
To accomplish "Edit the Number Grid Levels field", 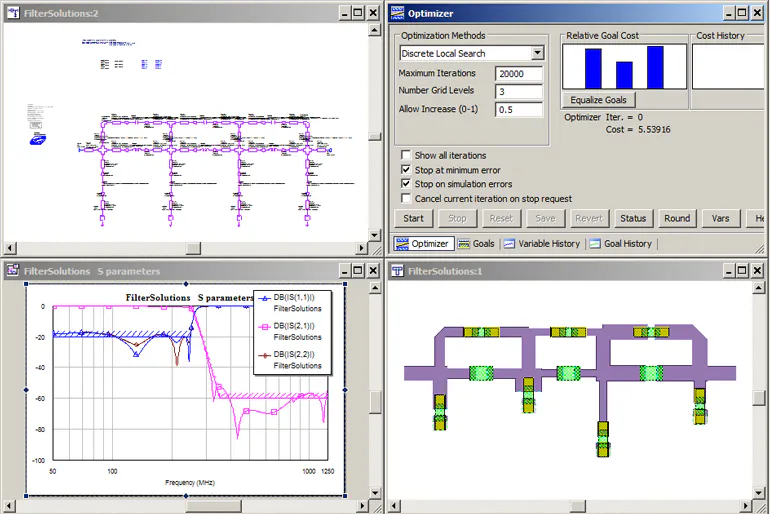I will tap(519, 91).
